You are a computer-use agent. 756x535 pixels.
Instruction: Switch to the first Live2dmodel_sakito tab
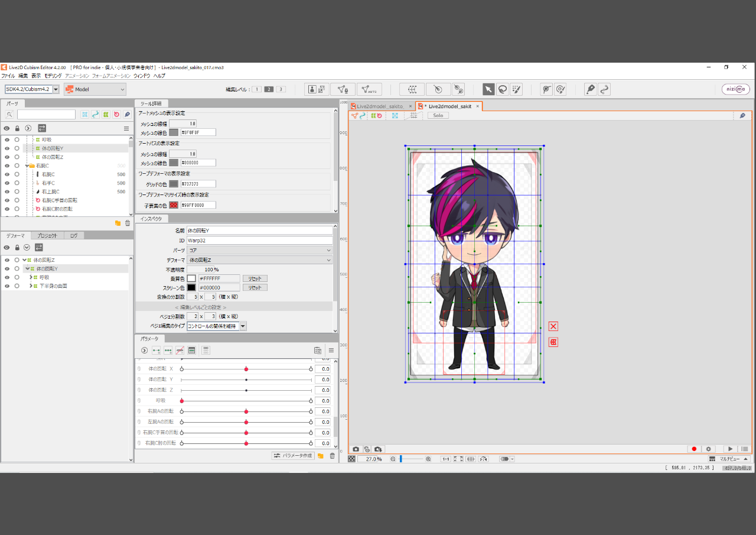tap(380, 106)
